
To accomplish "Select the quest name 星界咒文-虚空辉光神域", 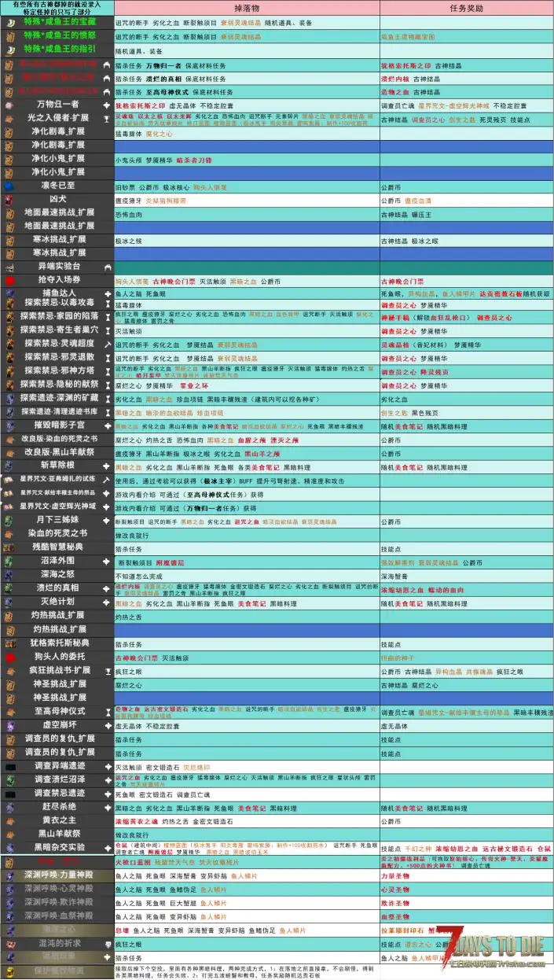I will (x=57, y=507).
